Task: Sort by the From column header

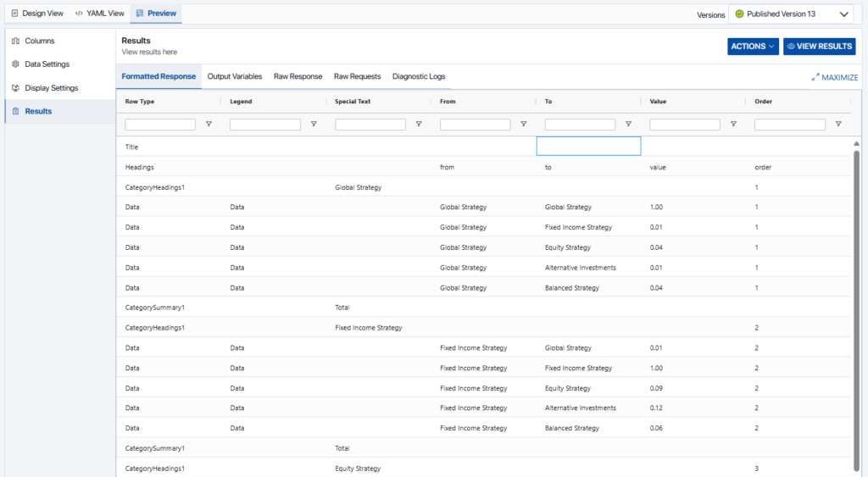Action: [448, 102]
